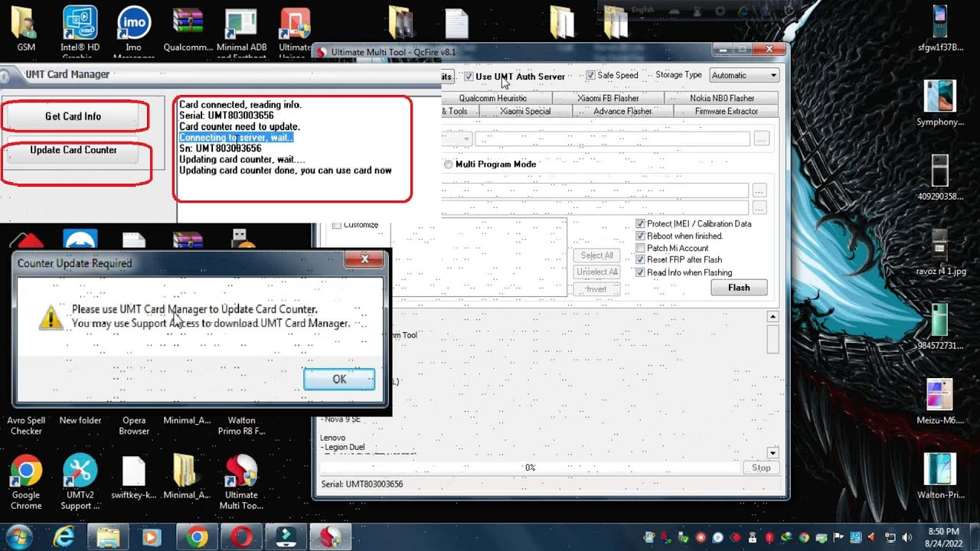This screenshot has width=980, height=551.
Task: Switch to Ultimate Multi Tool taskbar button
Action: pos(330,537)
